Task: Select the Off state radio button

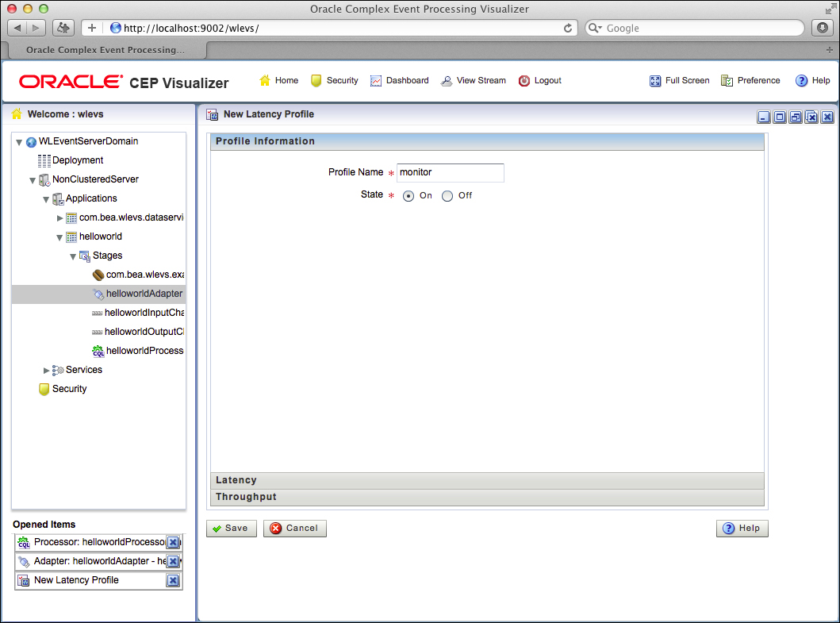Action: (447, 196)
